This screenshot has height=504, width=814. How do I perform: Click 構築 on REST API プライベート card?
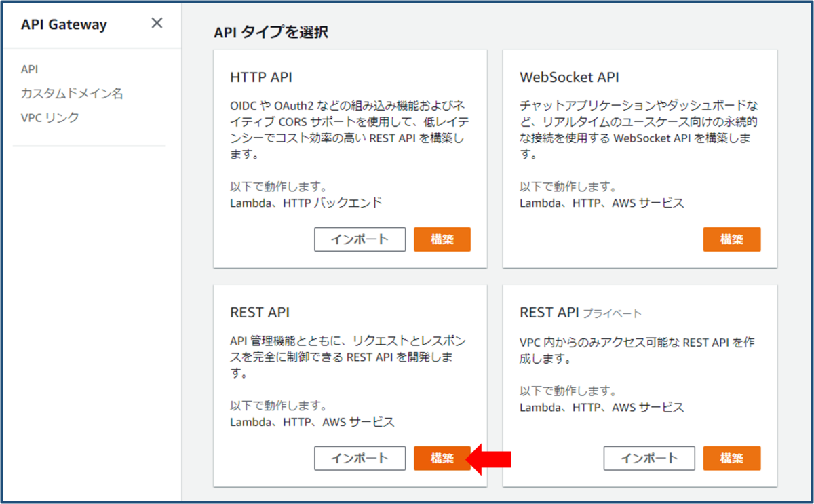732,458
